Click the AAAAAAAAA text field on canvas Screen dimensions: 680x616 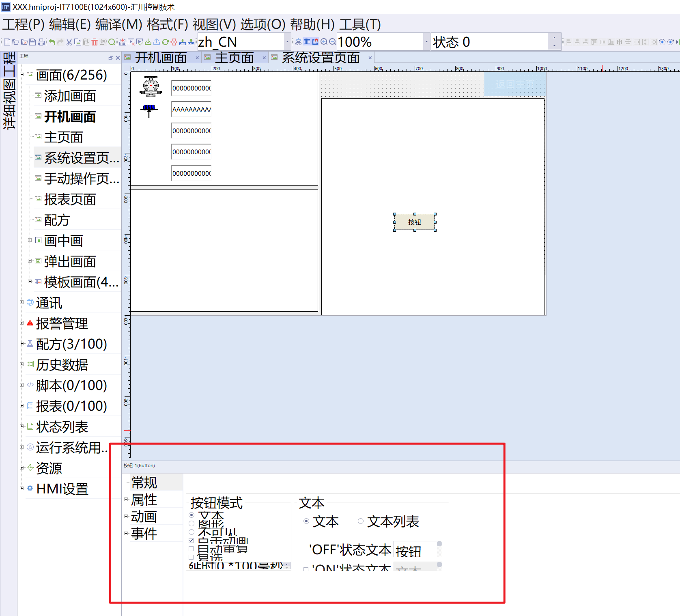point(191,109)
